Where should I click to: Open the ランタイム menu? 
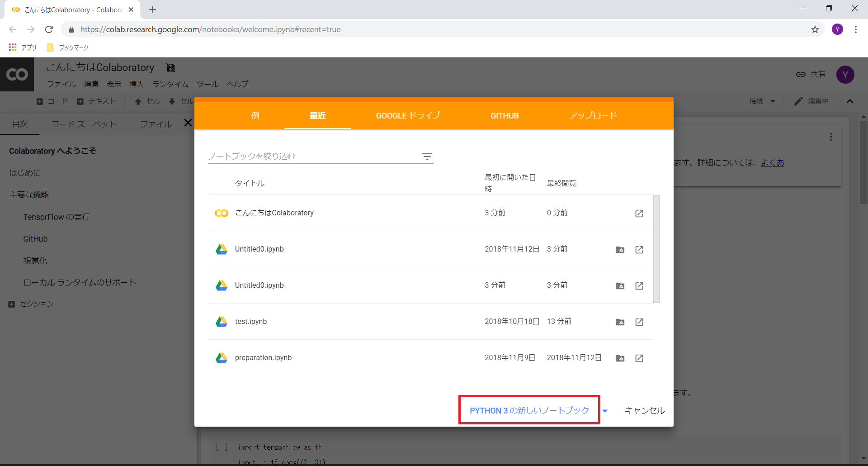click(170, 84)
